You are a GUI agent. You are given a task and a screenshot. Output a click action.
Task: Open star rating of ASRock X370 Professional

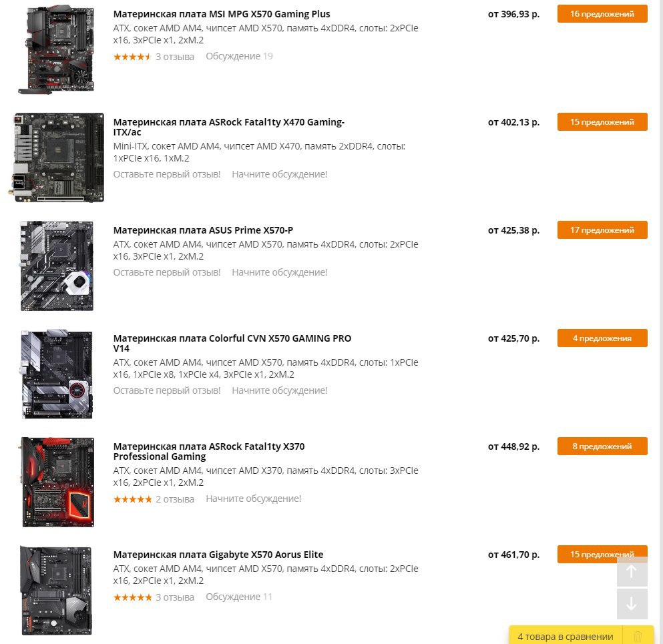coord(132,499)
